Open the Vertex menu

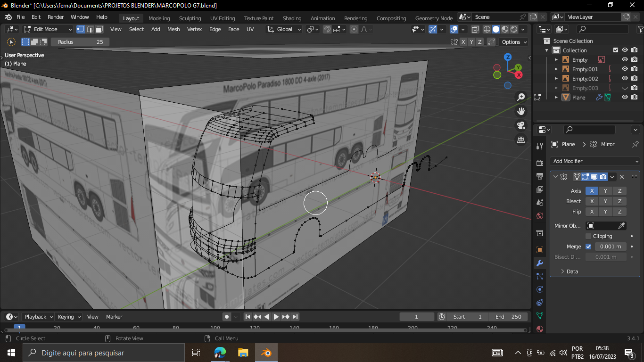(194, 29)
